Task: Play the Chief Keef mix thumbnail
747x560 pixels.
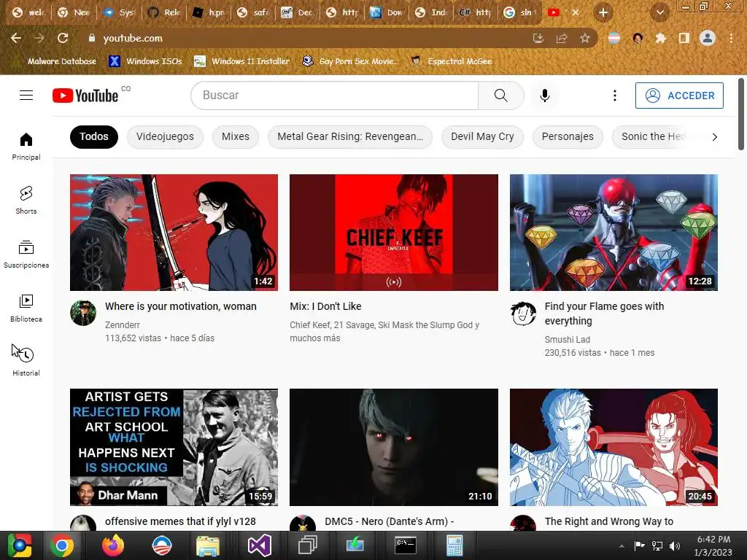Action: 393,233
